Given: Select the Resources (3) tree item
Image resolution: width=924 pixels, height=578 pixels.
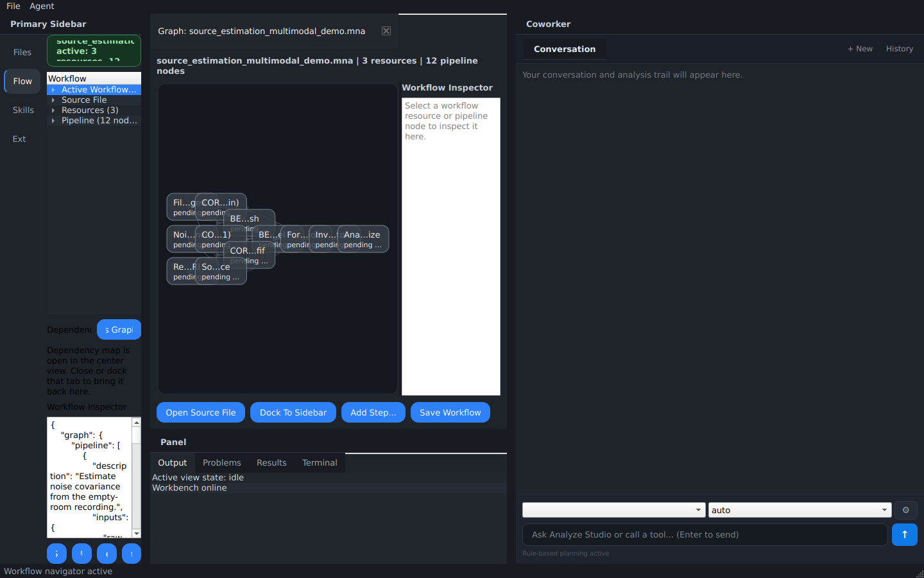Looking at the screenshot, I should [90, 110].
